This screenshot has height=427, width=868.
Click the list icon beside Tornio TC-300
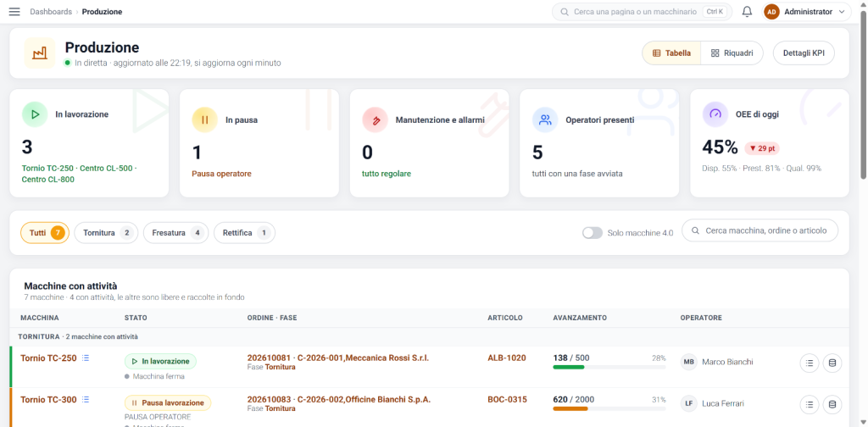click(86, 399)
